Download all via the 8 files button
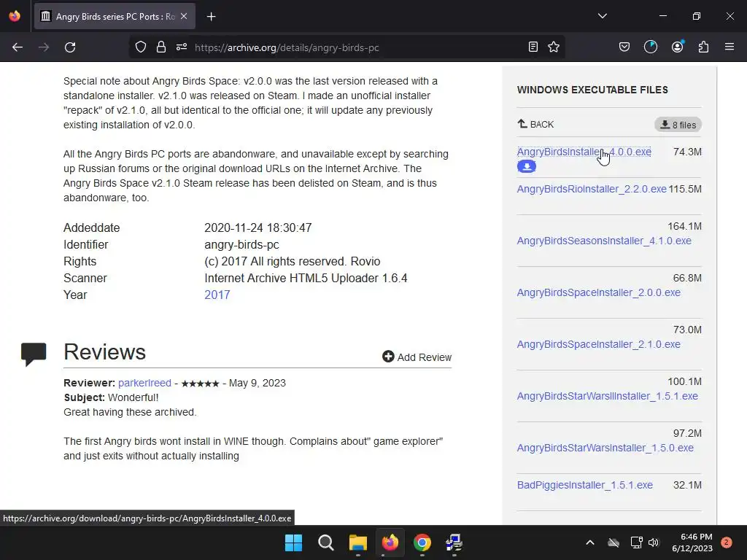The height and width of the screenshot is (560, 747). click(678, 125)
